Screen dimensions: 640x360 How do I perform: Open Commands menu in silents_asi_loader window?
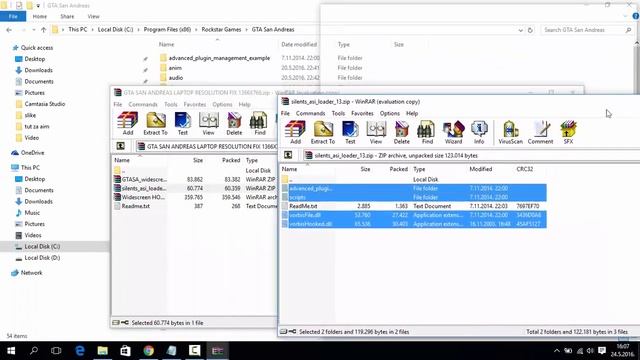(x=311, y=113)
